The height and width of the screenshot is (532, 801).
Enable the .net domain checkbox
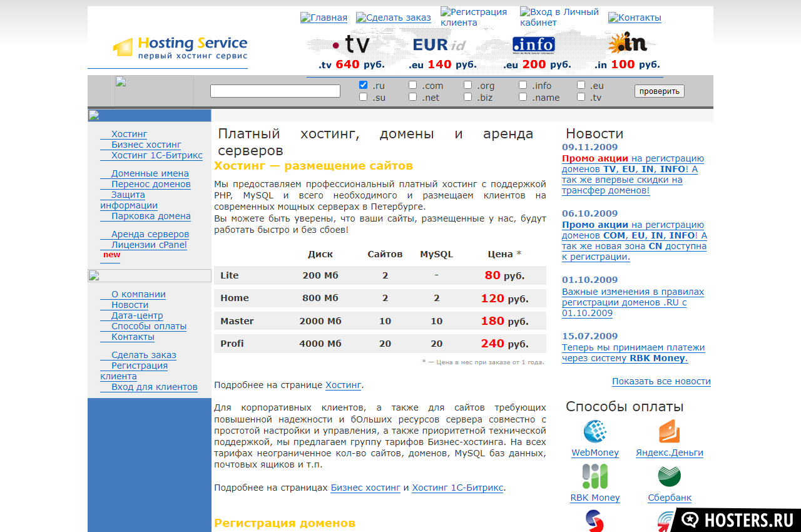coord(413,97)
